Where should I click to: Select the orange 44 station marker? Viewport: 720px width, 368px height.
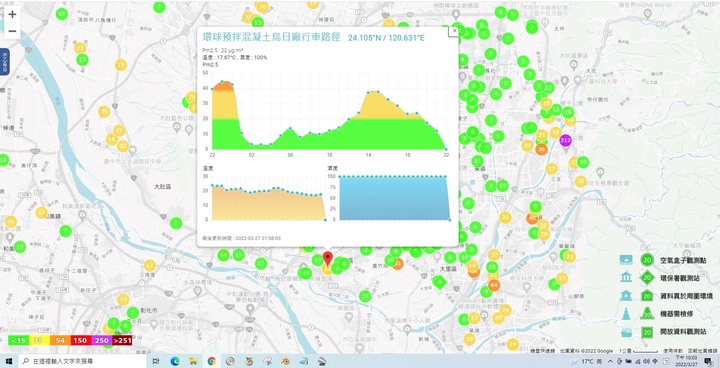click(494, 286)
